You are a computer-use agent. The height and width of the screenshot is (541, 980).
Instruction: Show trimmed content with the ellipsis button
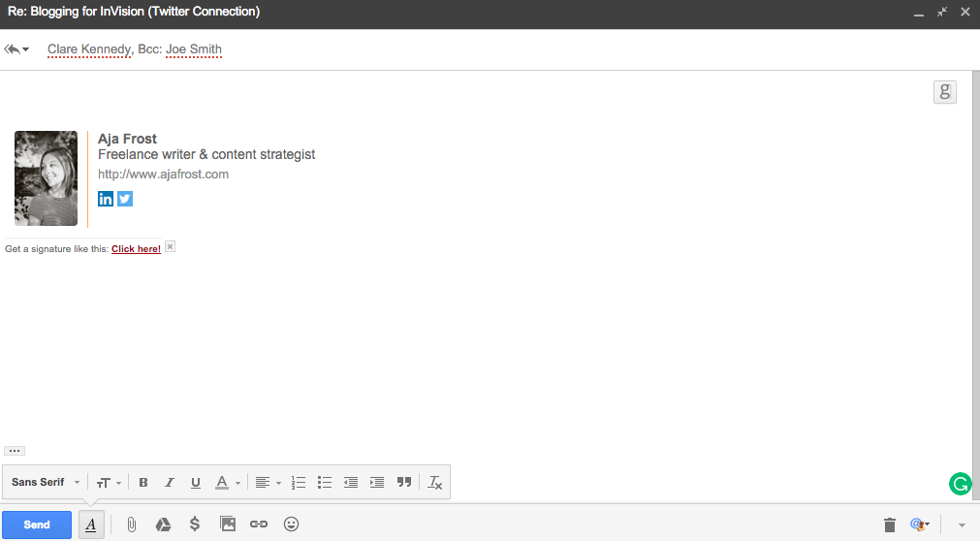(x=15, y=450)
